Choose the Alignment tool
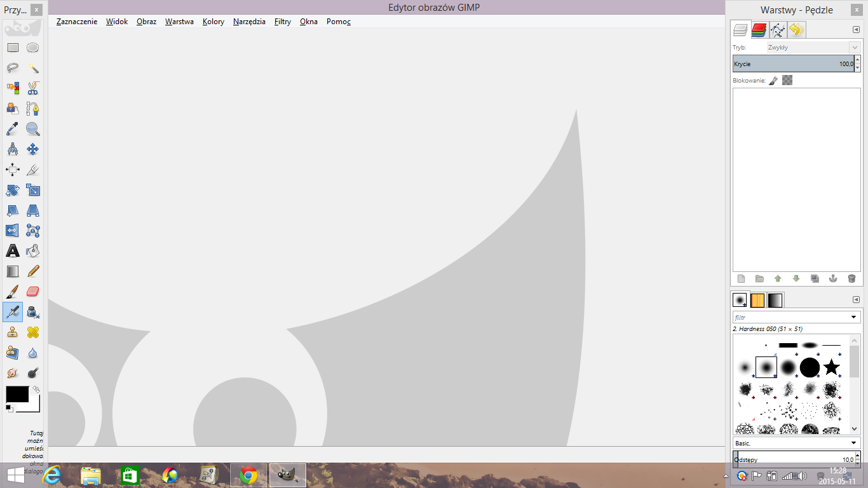 (x=13, y=170)
